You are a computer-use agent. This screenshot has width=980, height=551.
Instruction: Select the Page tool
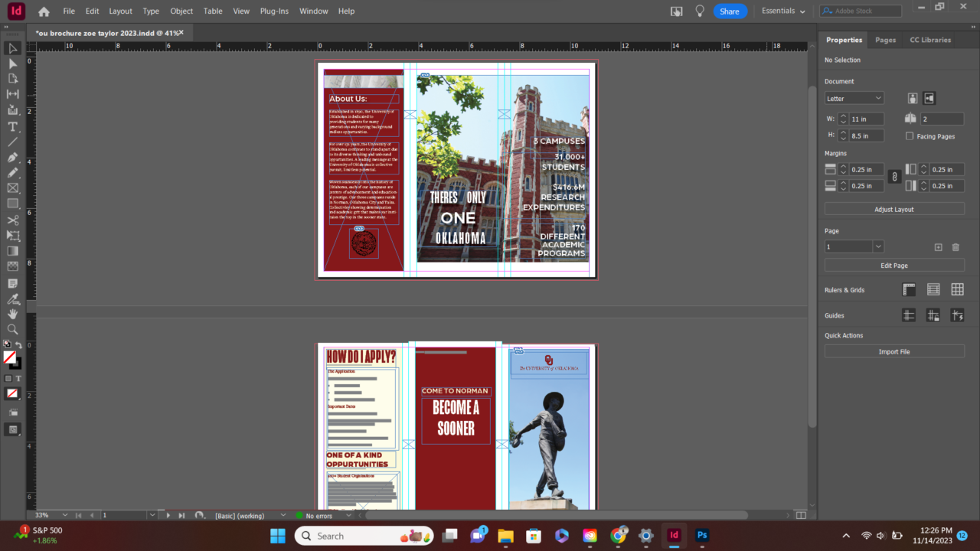pyautogui.click(x=13, y=79)
